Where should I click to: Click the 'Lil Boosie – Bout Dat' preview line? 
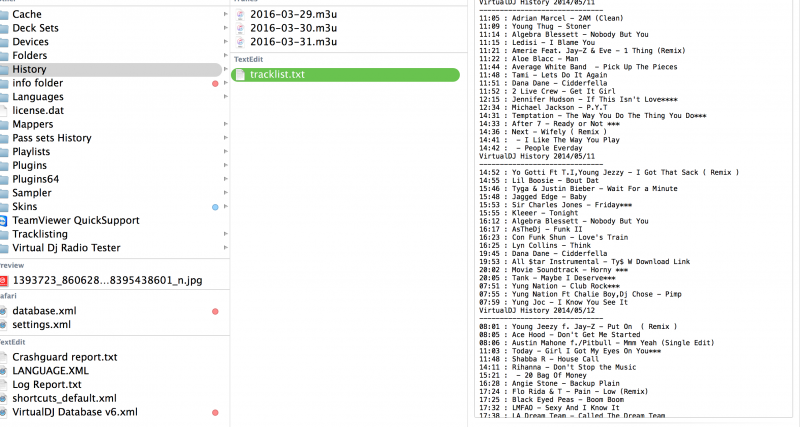tap(539, 181)
